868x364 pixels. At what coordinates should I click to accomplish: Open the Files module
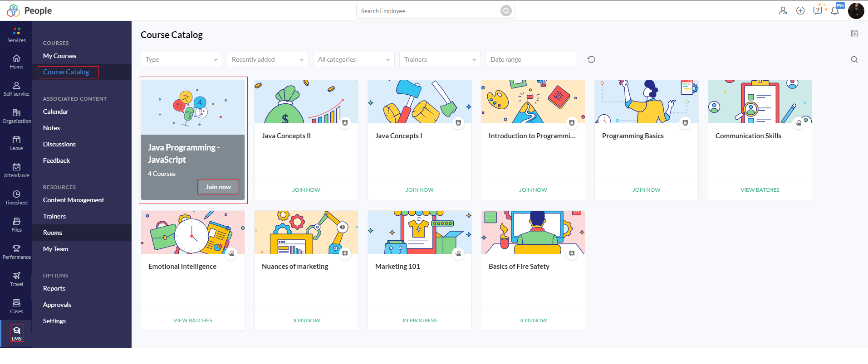tap(16, 225)
